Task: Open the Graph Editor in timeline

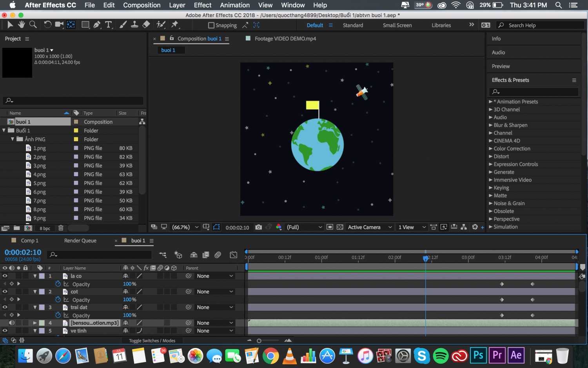Action: (233, 255)
